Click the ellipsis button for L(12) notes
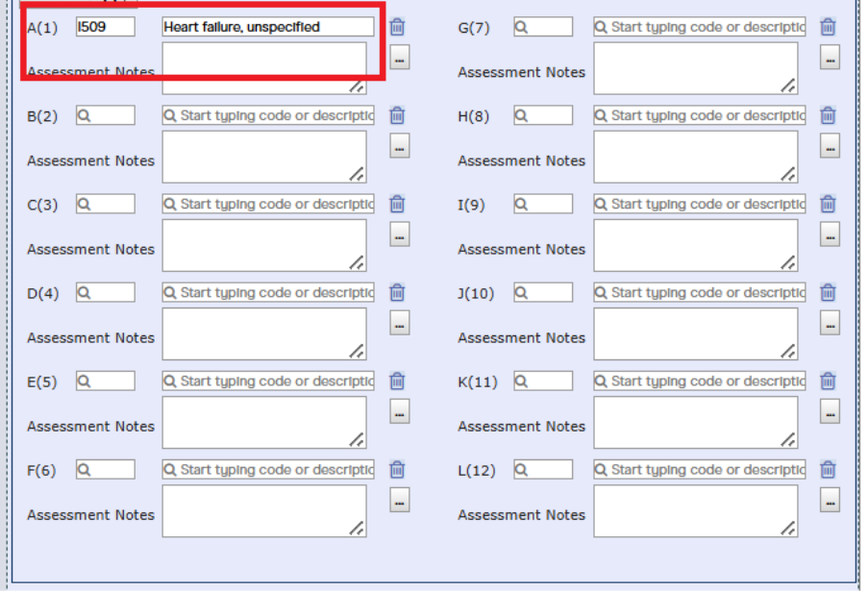This screenshot has height=591, width=868. (830, 500)
